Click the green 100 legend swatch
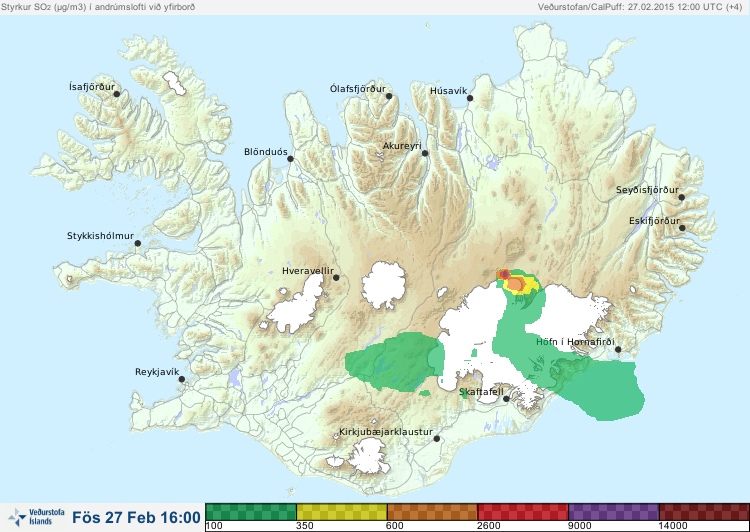The width and height of the screenshot is (750, 532). pos(251,512)
